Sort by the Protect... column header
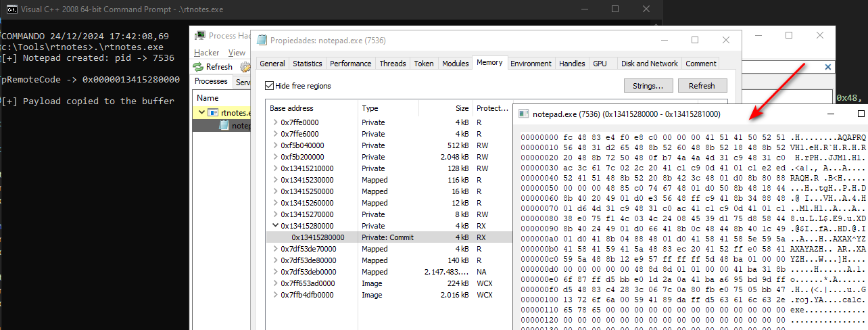 click(492, 108)
